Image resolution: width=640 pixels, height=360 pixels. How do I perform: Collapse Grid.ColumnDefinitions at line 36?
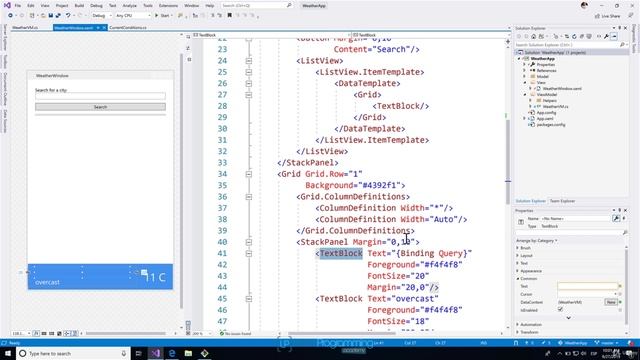[249, 197]
